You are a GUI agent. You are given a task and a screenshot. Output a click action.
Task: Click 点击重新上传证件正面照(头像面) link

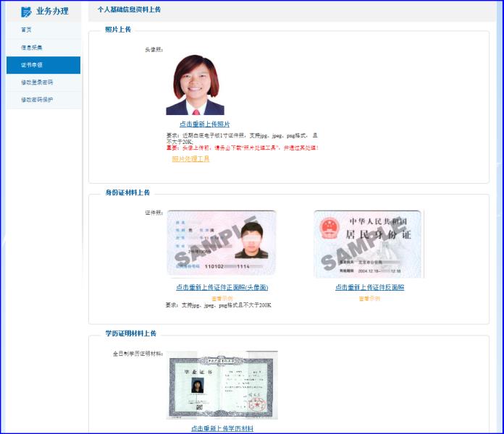pyautogui.click(x=222, y=287)
